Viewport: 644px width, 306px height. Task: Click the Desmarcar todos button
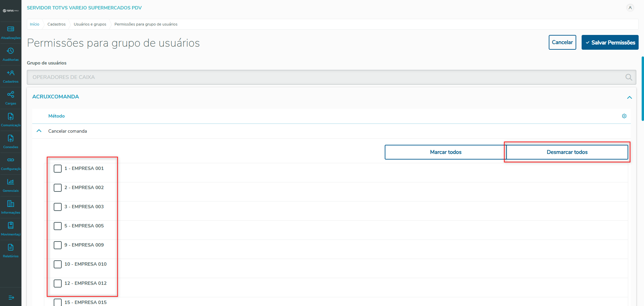click(x=567, y=152)
